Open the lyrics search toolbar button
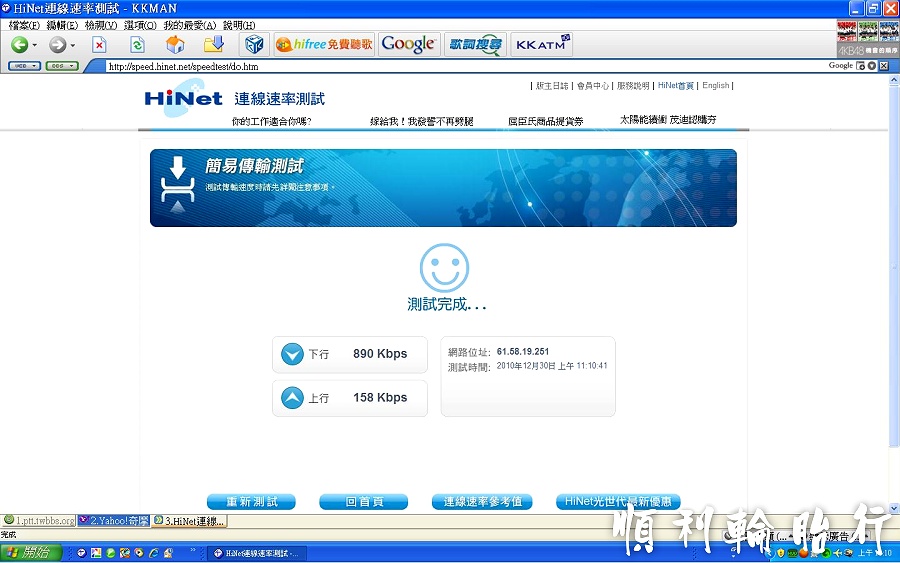 coord(475,44)
